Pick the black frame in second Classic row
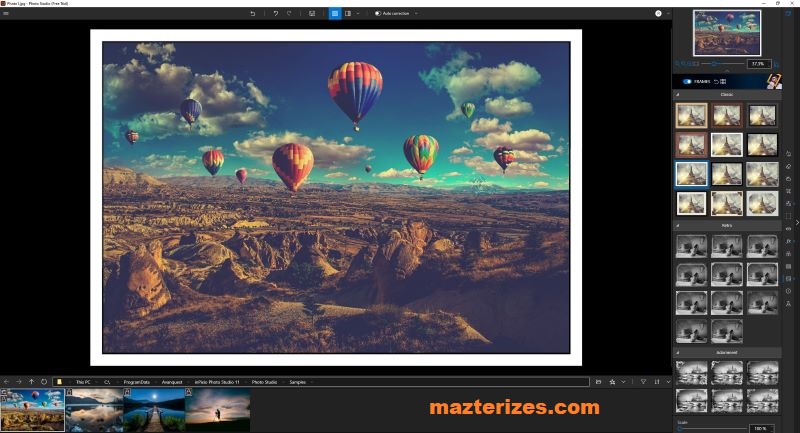Viewport: 800px width, 433px height. pos(762,145)
